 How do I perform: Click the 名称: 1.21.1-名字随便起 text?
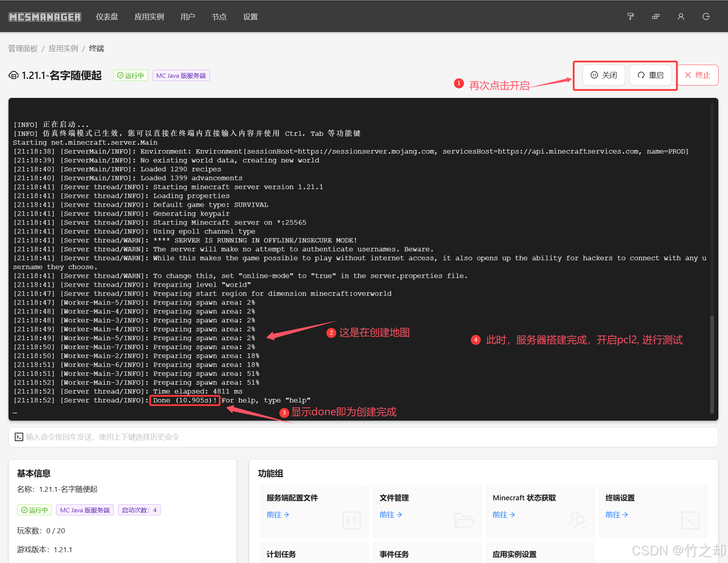pos(57,489)
